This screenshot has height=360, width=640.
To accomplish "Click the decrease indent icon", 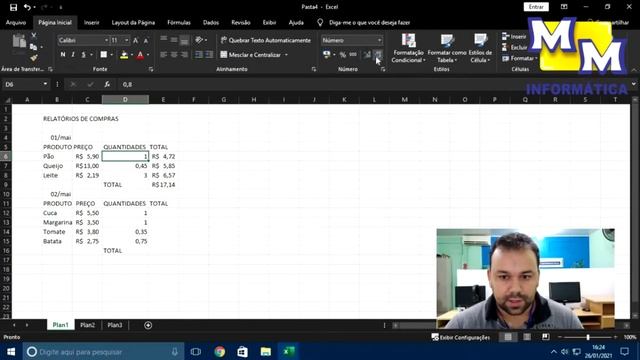I will coord(199,55).
